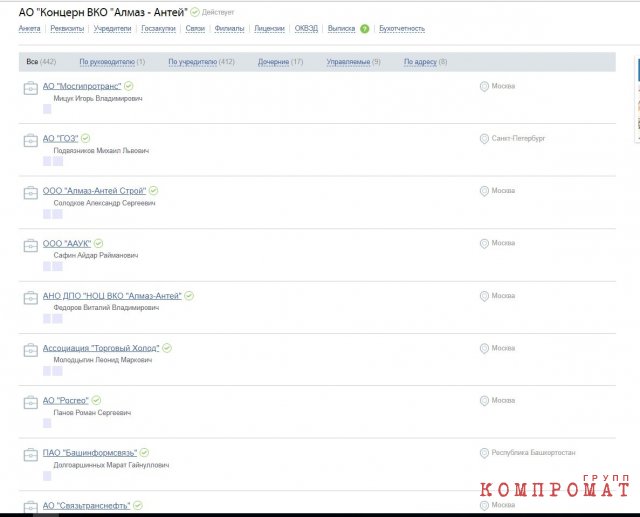Viewport: 640px width, 517px height.
Task: Click the green check icon after АО "ГОЗ"
Action: click(85, 138)
